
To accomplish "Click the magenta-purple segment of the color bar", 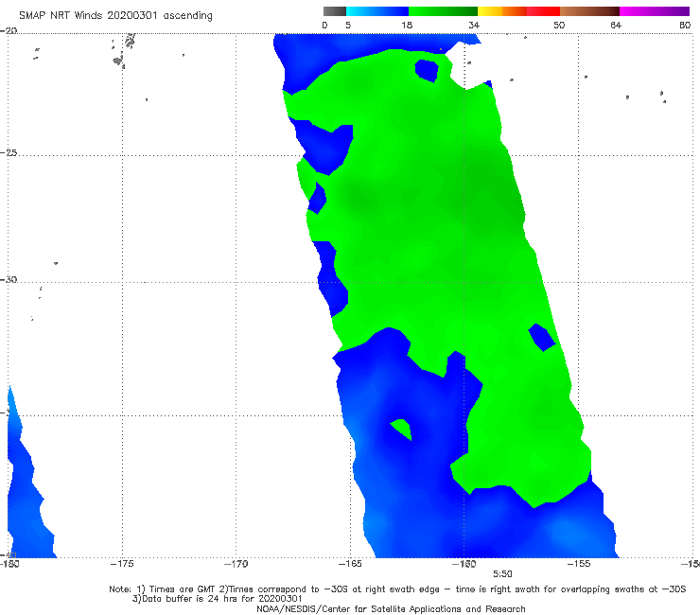I will 655,11.
